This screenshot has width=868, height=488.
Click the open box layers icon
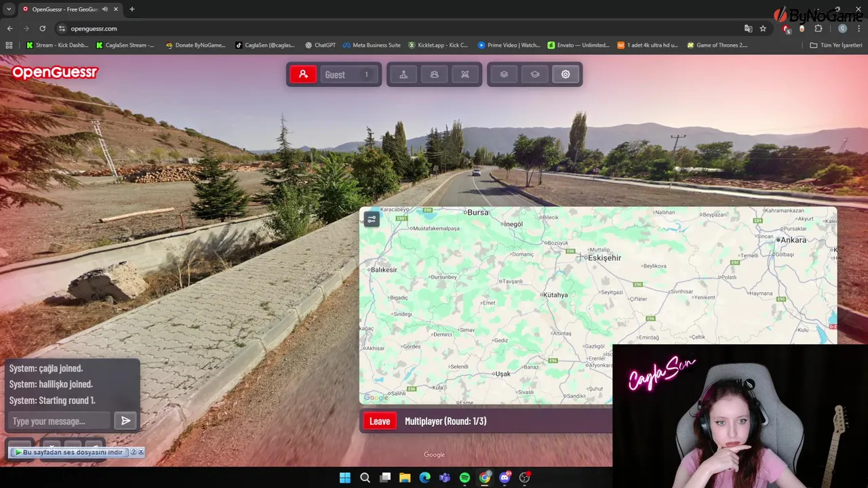(x=535, y=75)
